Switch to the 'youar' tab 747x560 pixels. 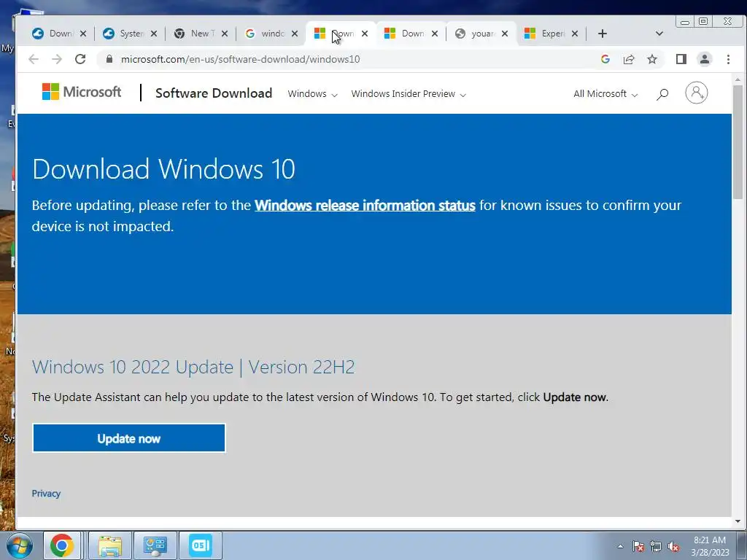(480, 34)
